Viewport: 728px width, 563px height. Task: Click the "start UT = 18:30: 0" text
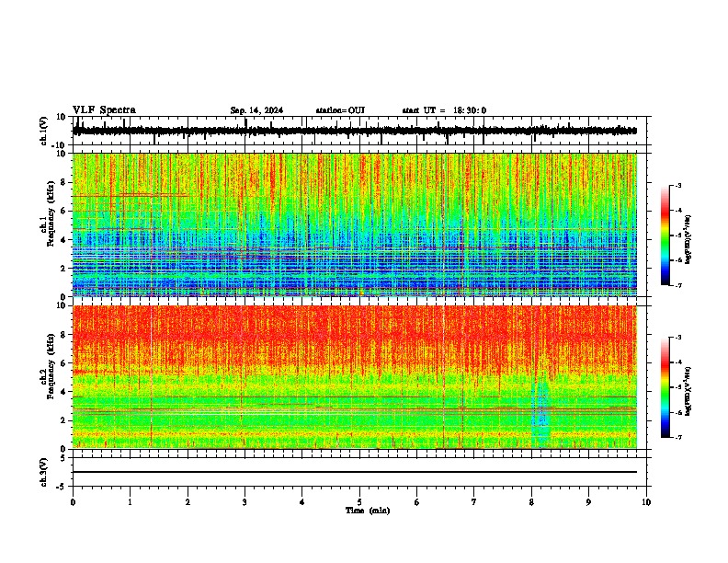point(444,110)
